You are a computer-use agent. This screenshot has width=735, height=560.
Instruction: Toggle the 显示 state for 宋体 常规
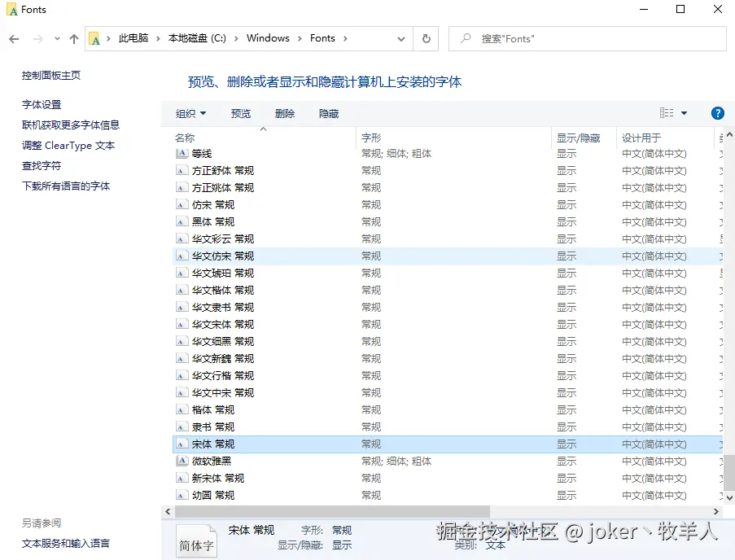click(x=566, y=444)
